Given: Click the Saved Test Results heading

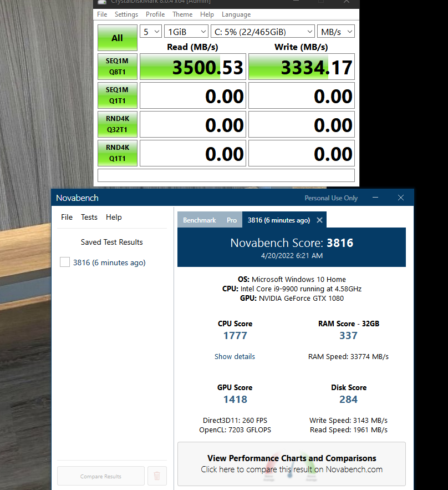Looking at the screenshot, I should 112,242.
